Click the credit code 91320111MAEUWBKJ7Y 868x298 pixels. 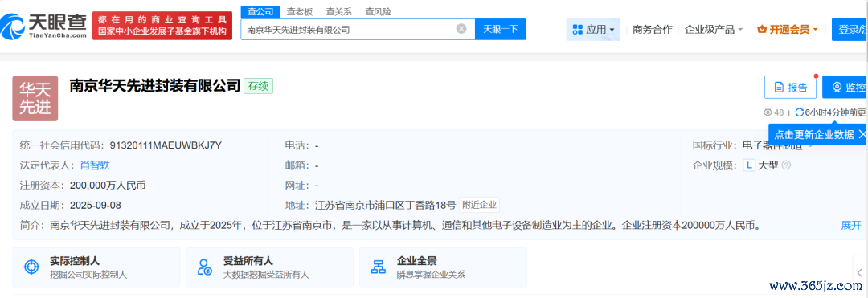pos(166,145)
